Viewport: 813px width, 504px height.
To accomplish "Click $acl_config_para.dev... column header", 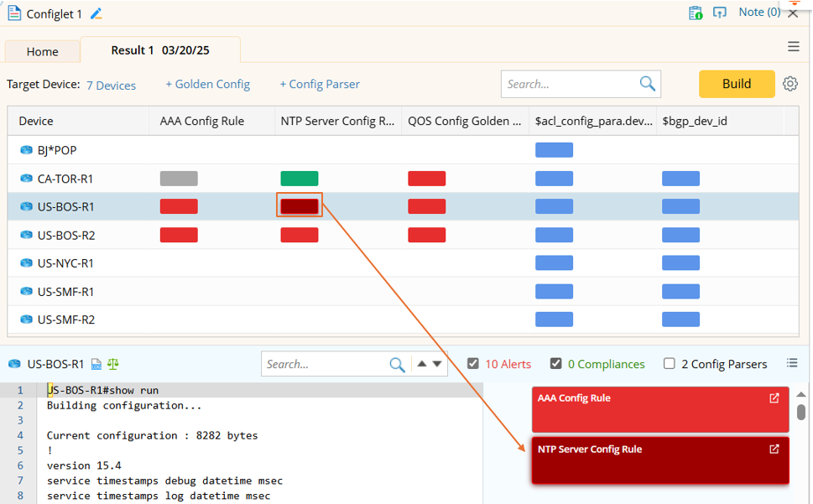I will point(592,121).
